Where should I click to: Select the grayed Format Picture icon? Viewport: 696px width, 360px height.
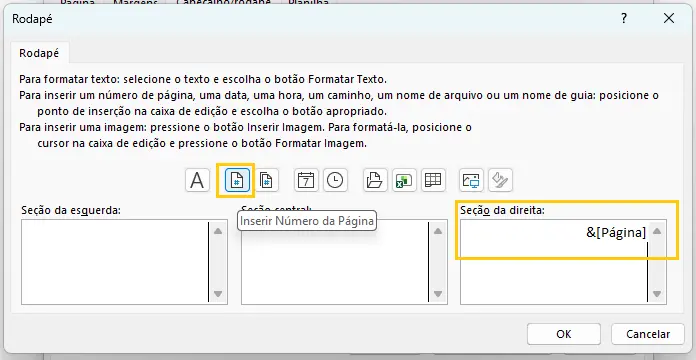click(500, 180)
